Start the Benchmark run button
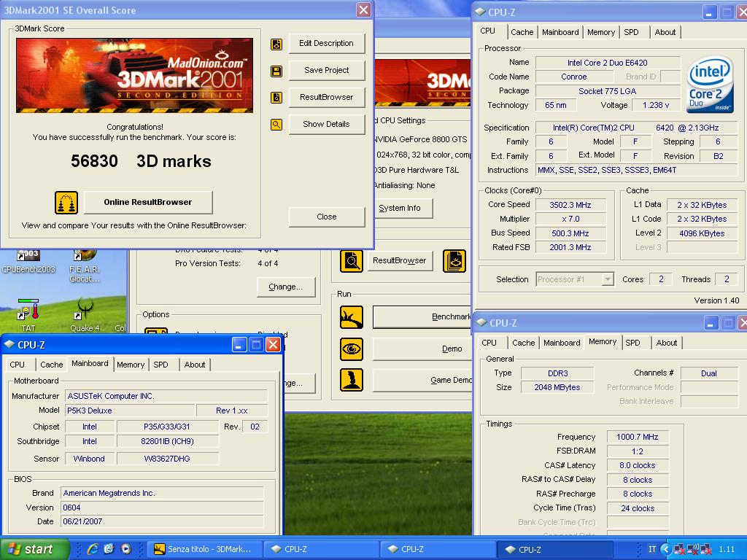 [422, 316]
